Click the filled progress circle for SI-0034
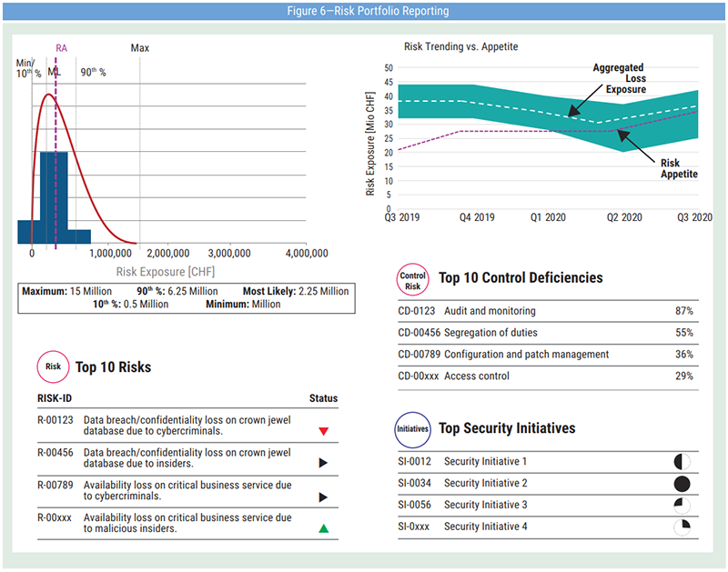Image resolution: width=728 pixels, height=572 pixels. point(682,484)
